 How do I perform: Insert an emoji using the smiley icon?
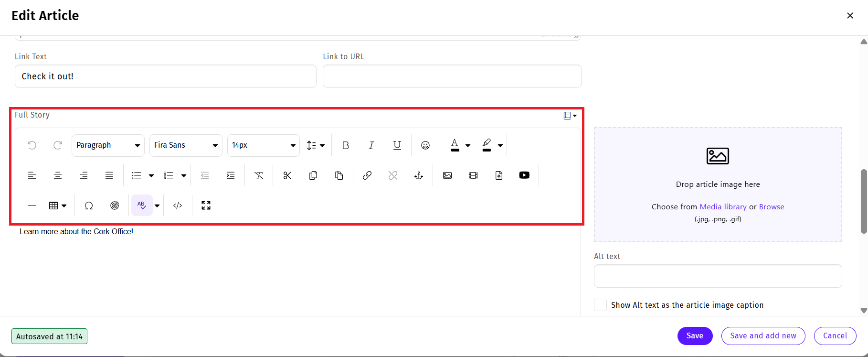(425, 145)
